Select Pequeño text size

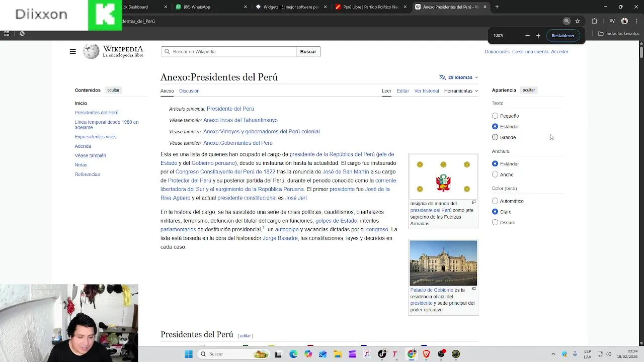[495, 116]
